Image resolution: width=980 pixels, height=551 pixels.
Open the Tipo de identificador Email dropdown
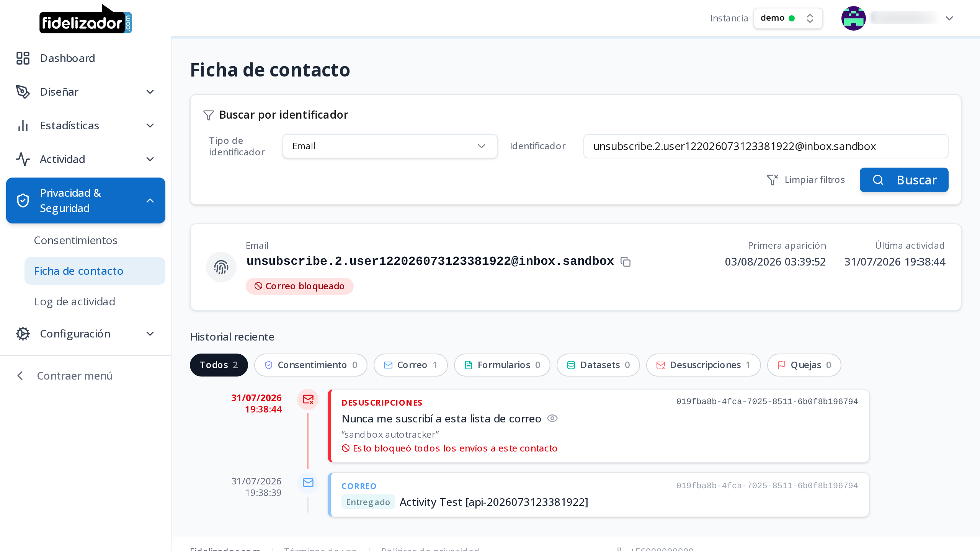coord(390,146)
